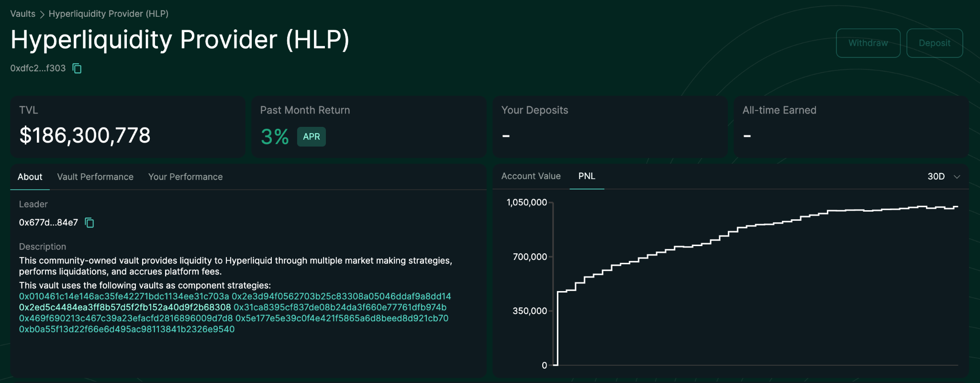Open component vault 0xb0a55f13d22f66e6d495ac98113841b2326e9540

tap(127, 329)
